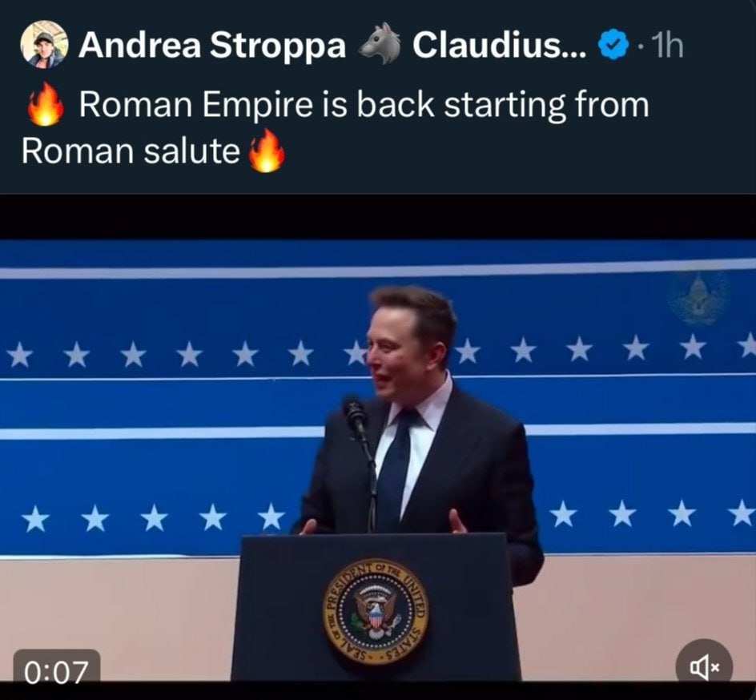Screen dimensions: 756x700
Task: Click the wolf emoji in the name
Action: [x=380, y=43]
